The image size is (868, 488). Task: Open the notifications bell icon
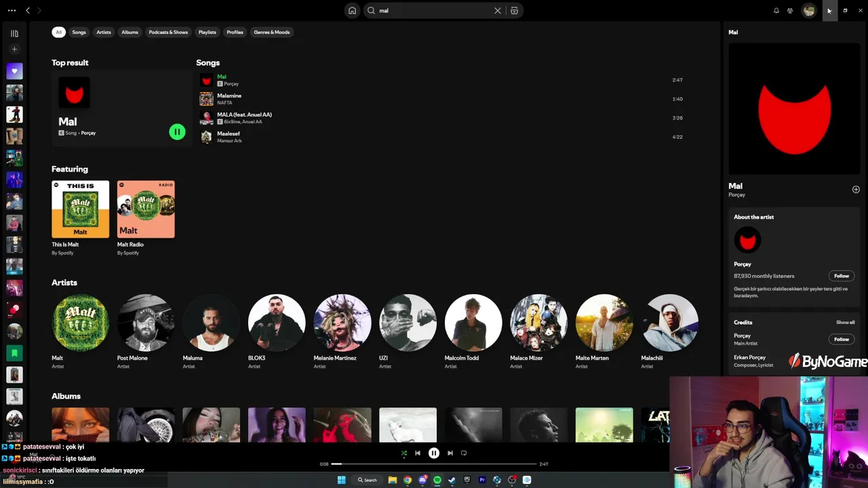point(776,10)
